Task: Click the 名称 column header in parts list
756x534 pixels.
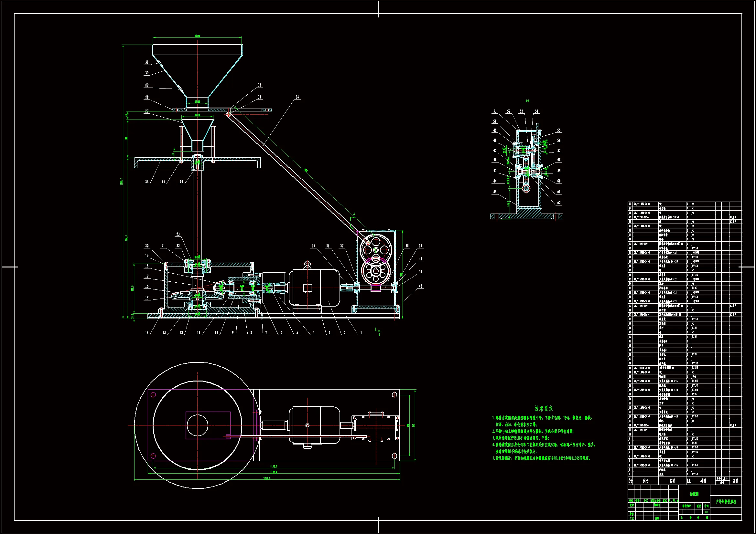Action: coord(672,481)
